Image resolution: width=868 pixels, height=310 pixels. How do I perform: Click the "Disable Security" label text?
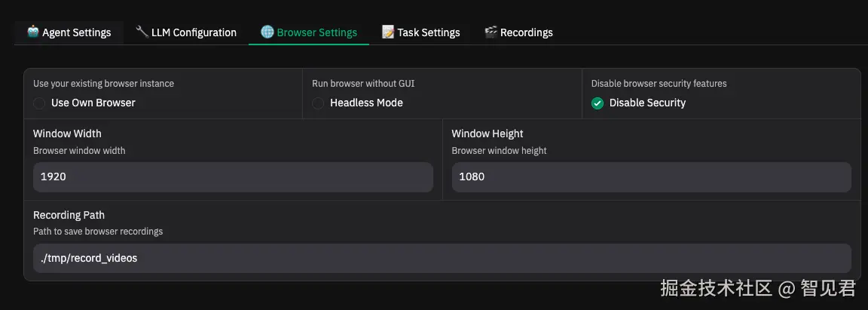click(x=647, y=103)
